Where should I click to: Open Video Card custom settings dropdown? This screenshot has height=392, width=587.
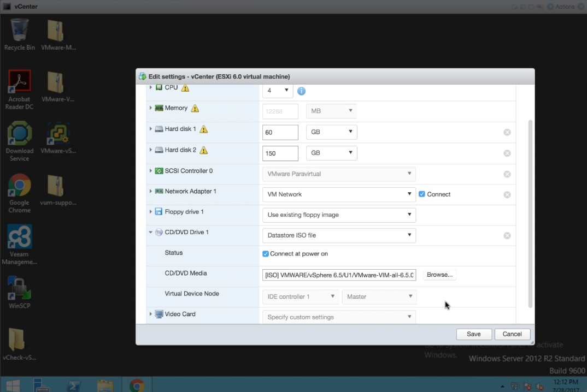tap(339, 317)
